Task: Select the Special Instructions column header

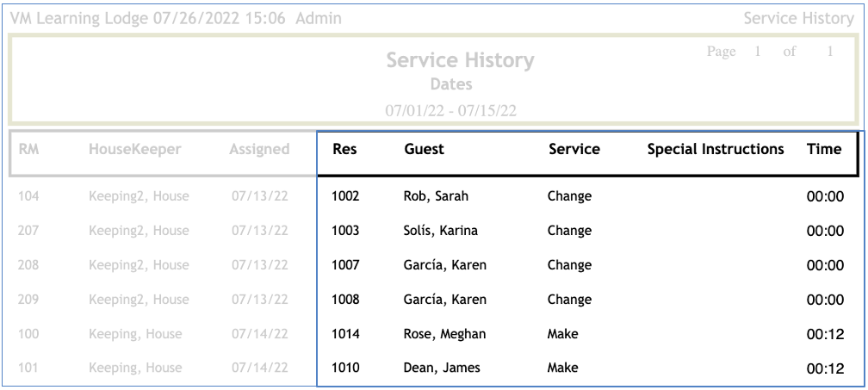Action: [x=715, y=149]
